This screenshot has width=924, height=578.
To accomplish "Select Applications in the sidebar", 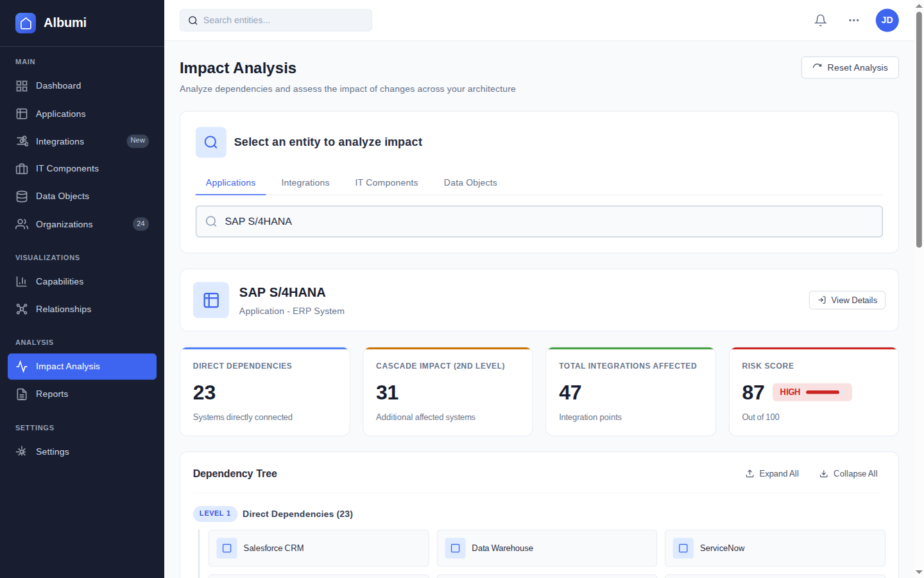I will pos(61,114).
